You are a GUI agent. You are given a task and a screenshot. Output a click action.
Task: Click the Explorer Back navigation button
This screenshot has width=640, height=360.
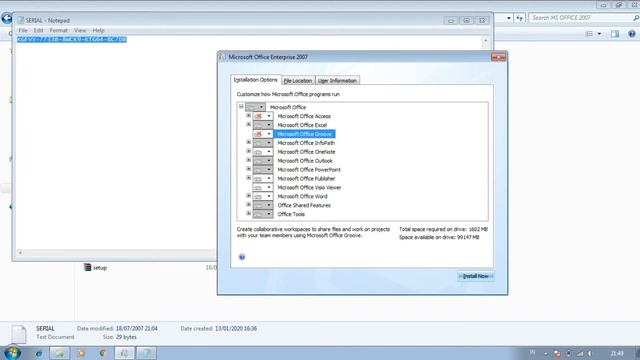[7, 18]
